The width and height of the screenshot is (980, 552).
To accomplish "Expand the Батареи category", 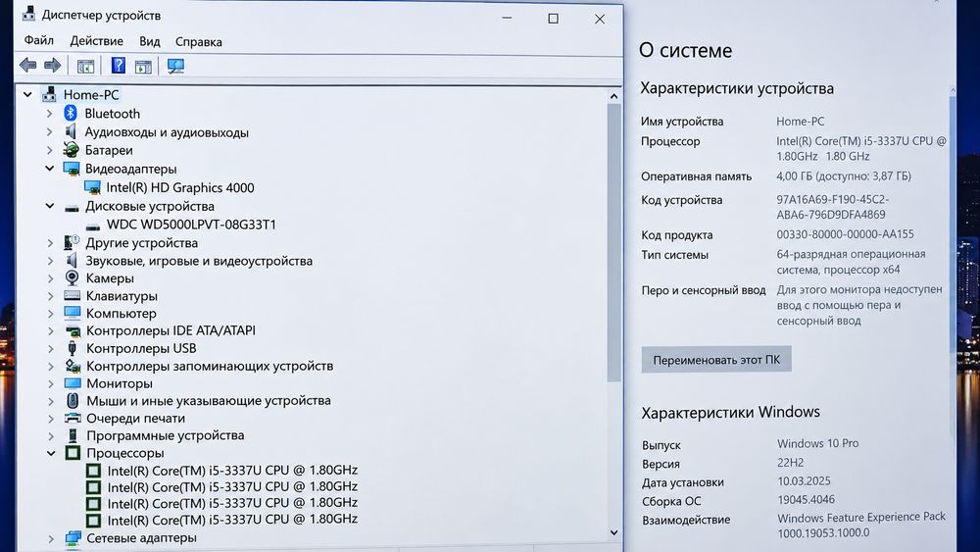I will tap(49, 150).
